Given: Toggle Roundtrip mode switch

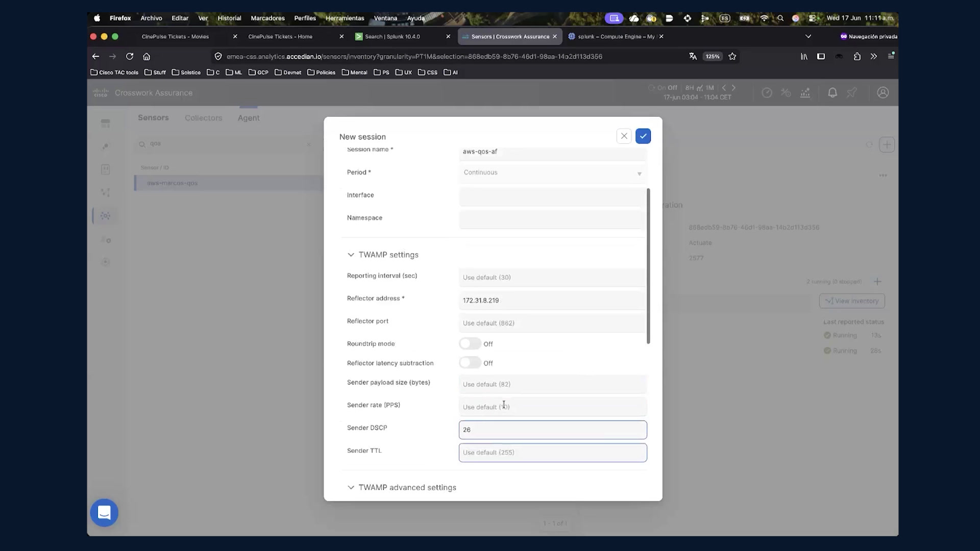Looking at the screenshot, I should (470, 344).
